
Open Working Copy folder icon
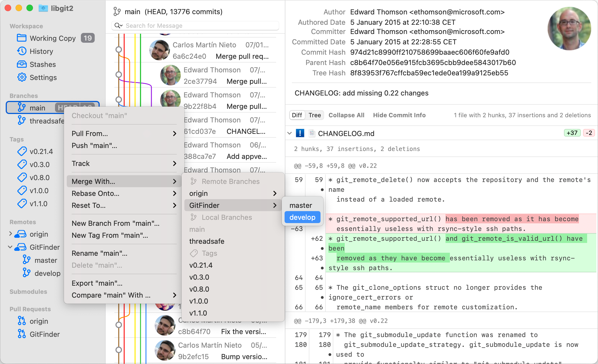pyautogui.click(x=22, y=38)
